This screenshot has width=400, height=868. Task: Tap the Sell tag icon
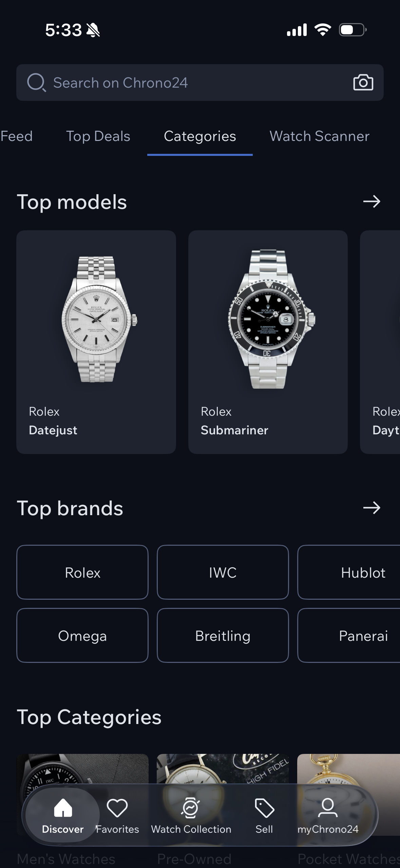[x=264, y=808]
